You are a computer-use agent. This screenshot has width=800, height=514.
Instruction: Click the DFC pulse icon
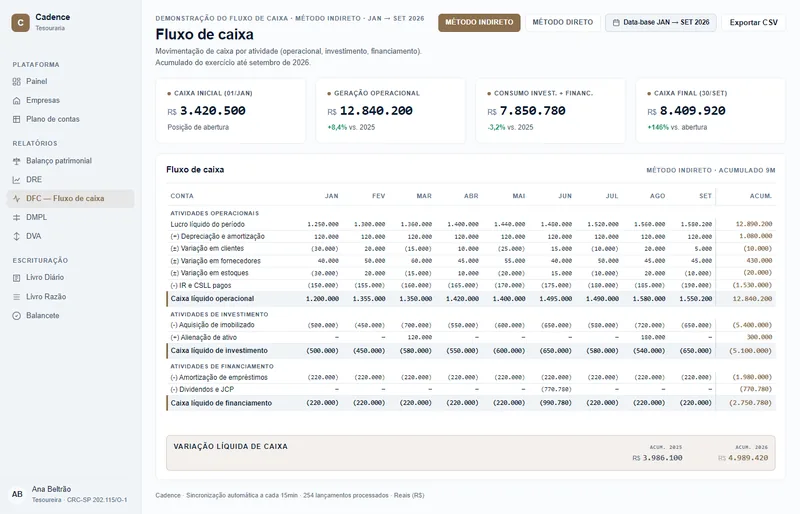click(17, 199)
